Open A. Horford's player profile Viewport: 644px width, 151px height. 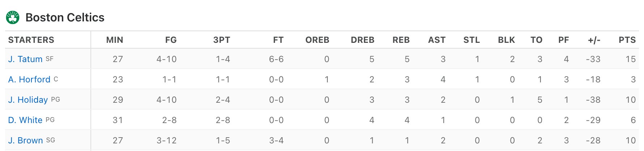click(x=29, y=79)
